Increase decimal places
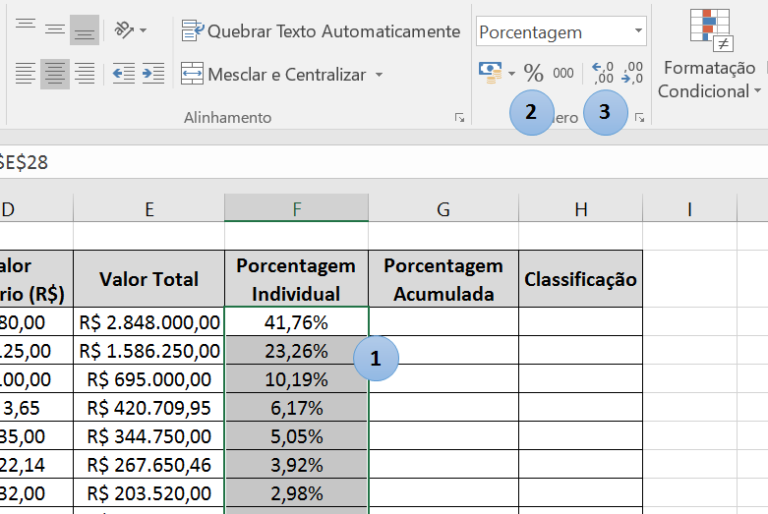This screenshot has height=514, width=768. [x=602, y=73]
